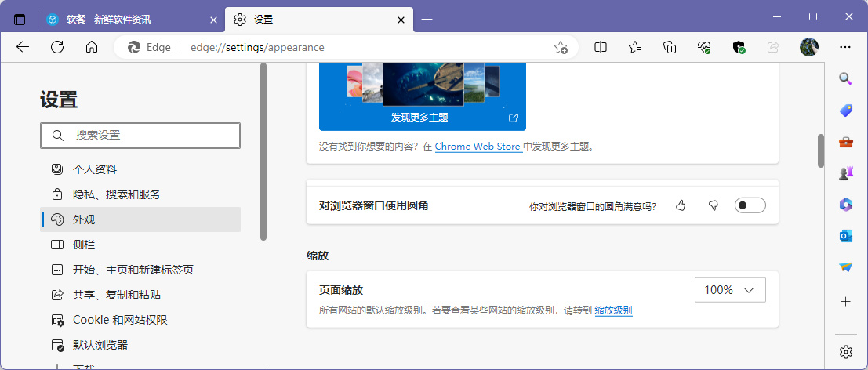Open the Favorites star list icon

point(635,47)
